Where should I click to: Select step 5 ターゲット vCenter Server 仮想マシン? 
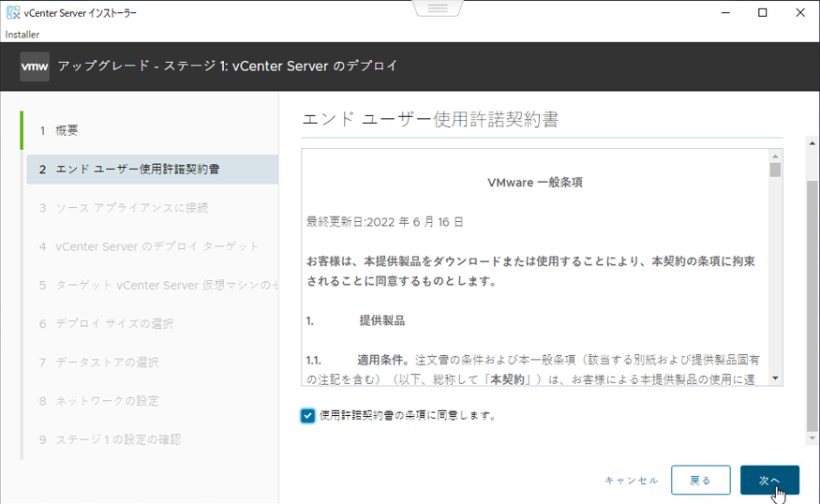pyautogui.click(x=152, y=286)
